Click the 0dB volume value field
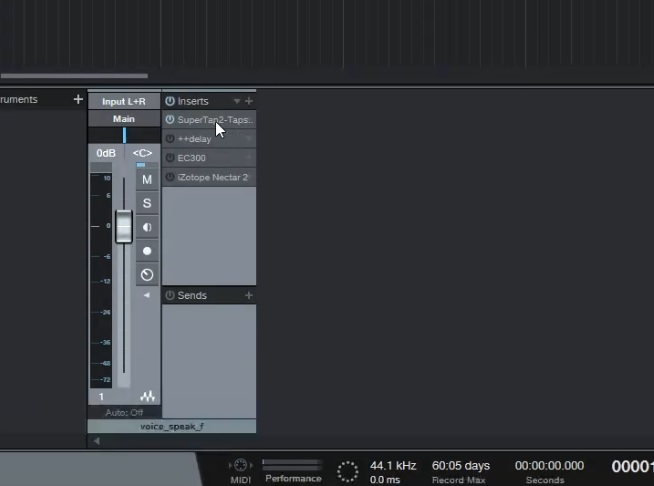 [x=106, y=153]
